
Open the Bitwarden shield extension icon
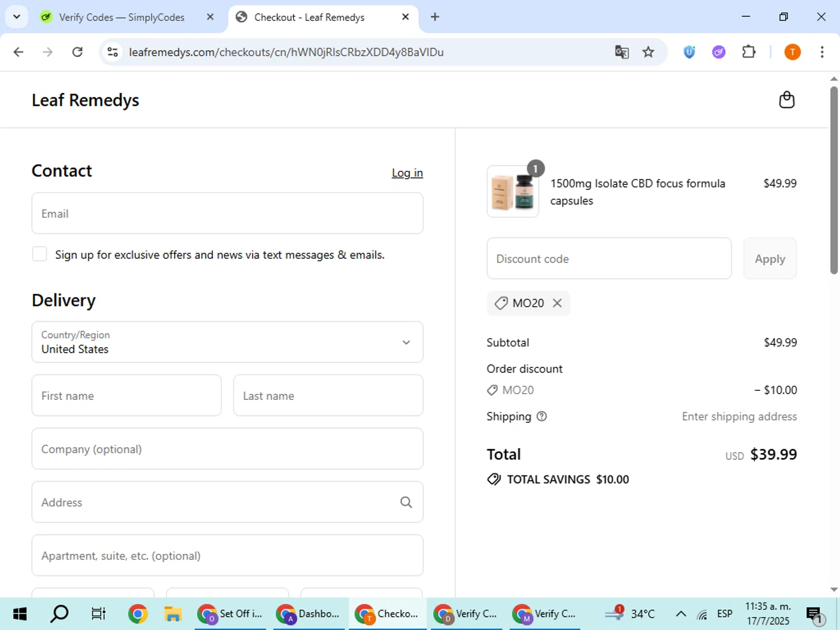click(689, 52)
